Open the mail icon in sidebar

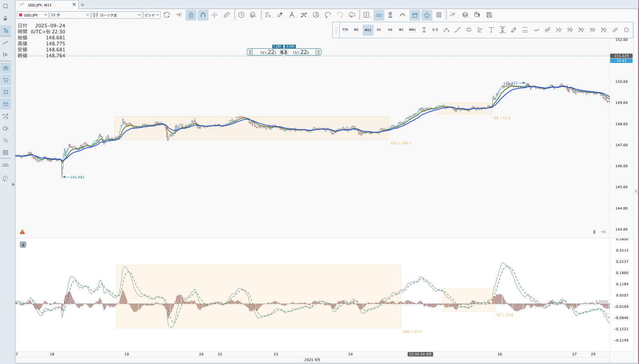tap(6, 104)
